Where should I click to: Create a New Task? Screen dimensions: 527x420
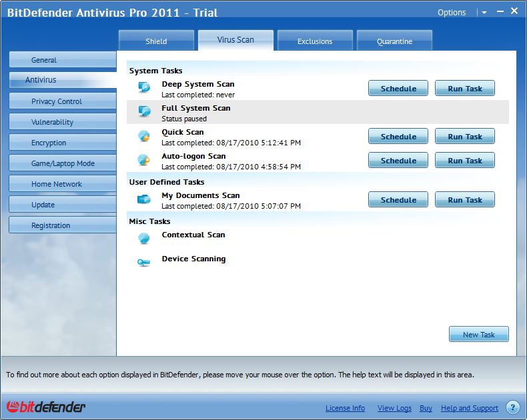pos(478,334)
